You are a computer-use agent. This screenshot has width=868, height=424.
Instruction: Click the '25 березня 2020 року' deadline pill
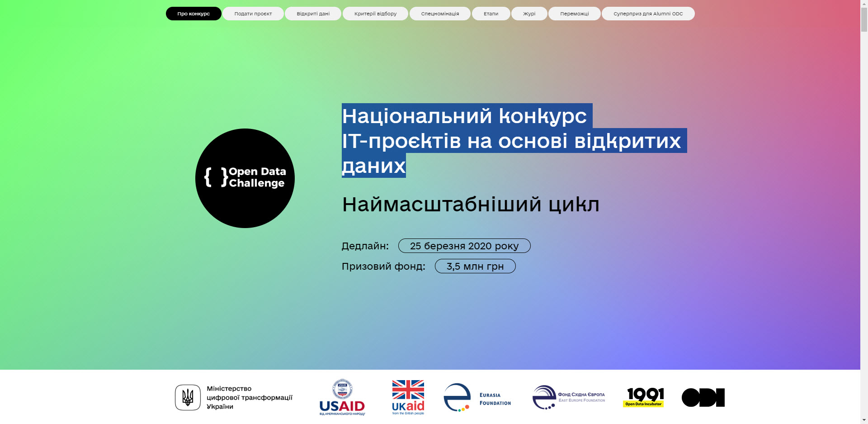click(x=464, y=246)
